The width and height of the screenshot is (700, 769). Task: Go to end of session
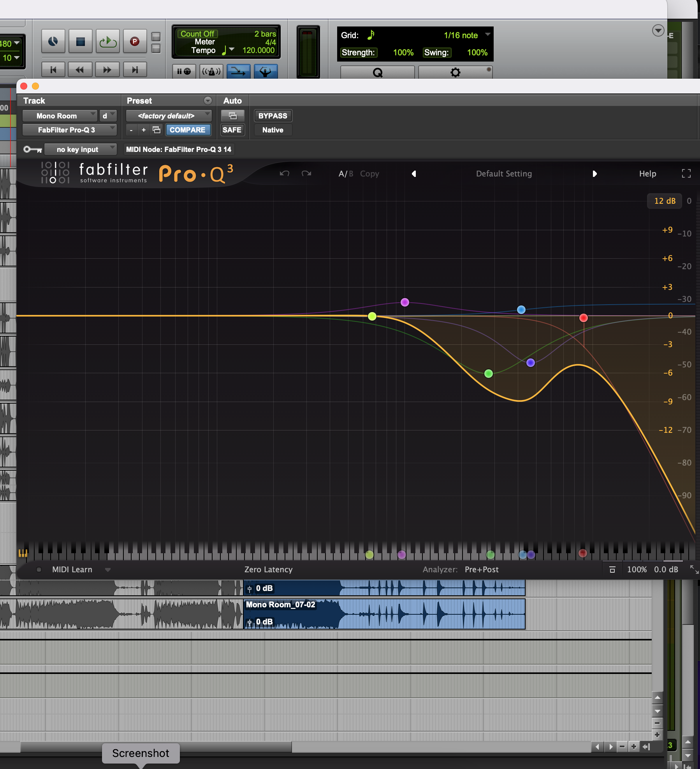[135, 70]
